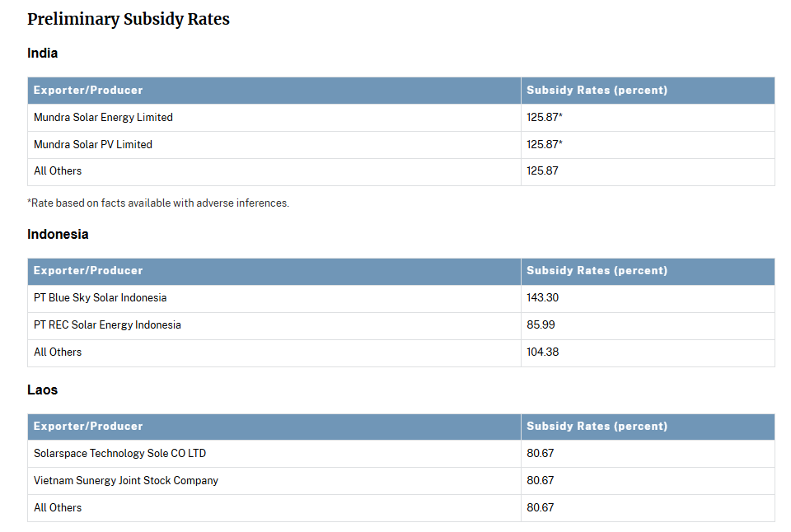The width and height of the screenshot is (791, 532).
Task: Select the Mundra Solar PV Limited cell
Action: (93, 145)
